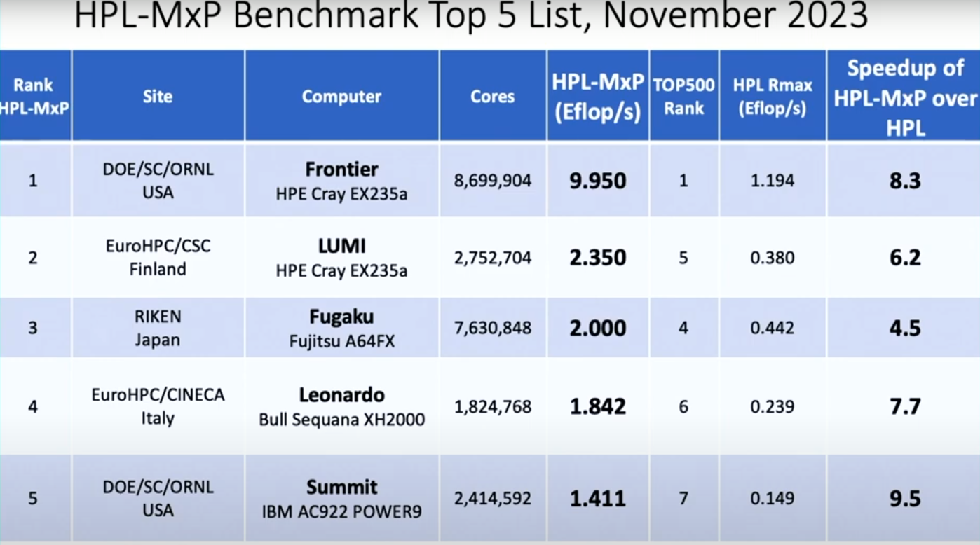The image size is (980, 545).
Task: Click the Speedup of HPL-MxP over HPL header
Action: (x=904, y=96)
